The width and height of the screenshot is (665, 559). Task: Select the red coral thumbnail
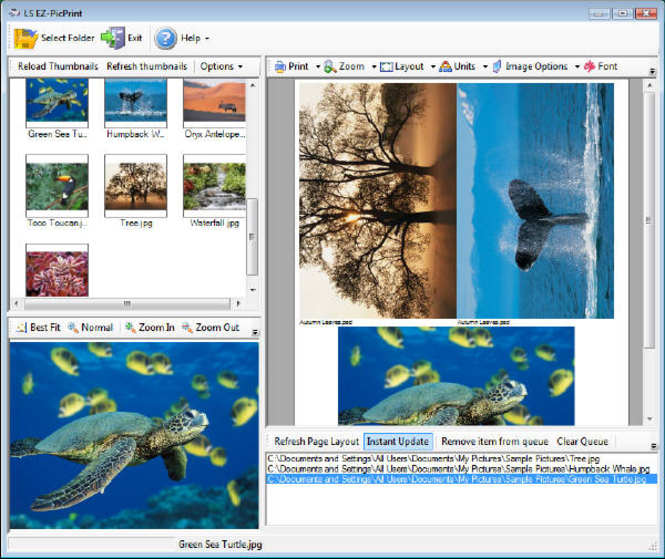pyautogui.click(x=57, y=270)
